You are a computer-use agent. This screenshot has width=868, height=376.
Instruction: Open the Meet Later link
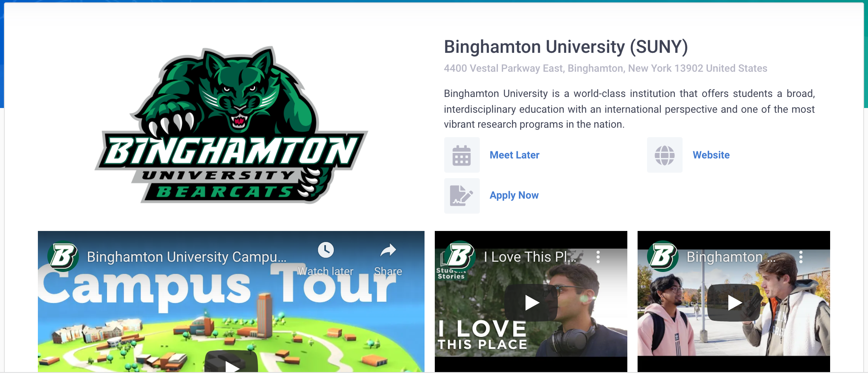coord(514,155)
